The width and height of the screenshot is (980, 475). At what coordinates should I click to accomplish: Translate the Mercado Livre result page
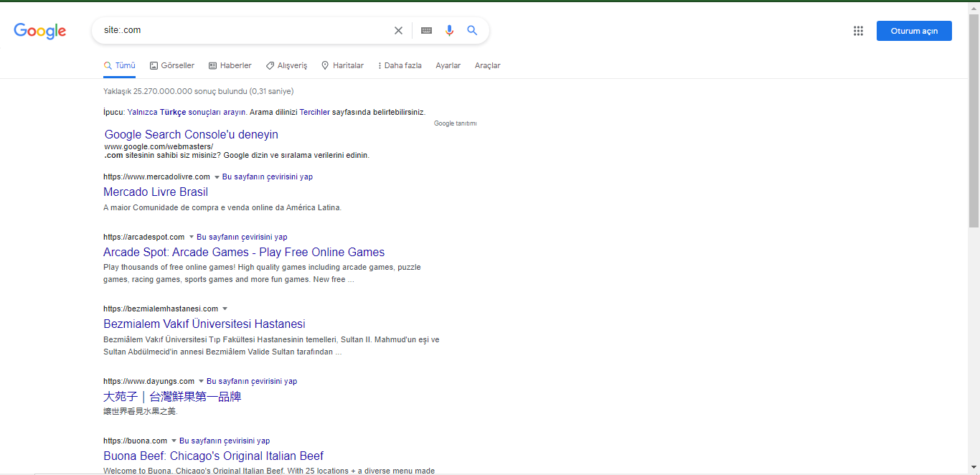click(x=268, y=177)
